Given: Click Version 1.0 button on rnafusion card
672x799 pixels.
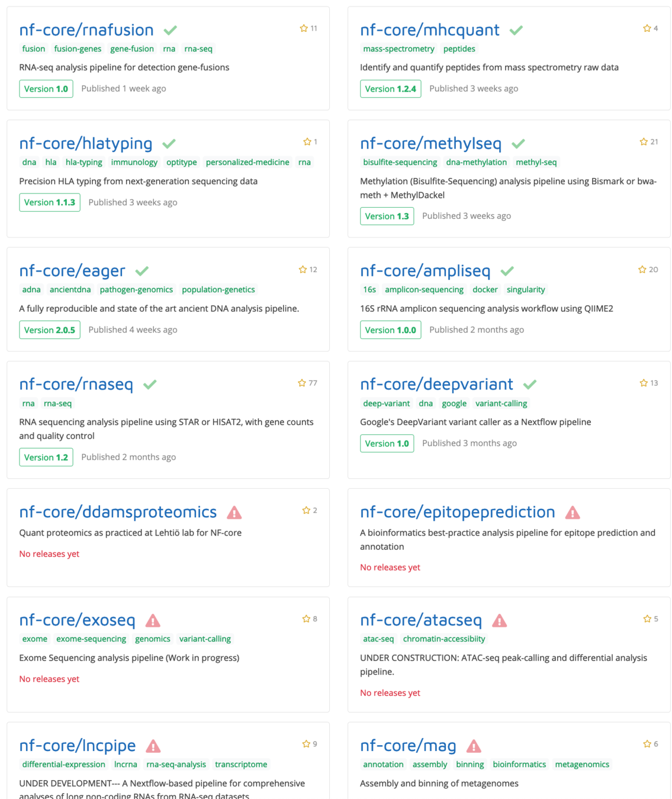Looking at the screenshot, I should tap(46, 89).
